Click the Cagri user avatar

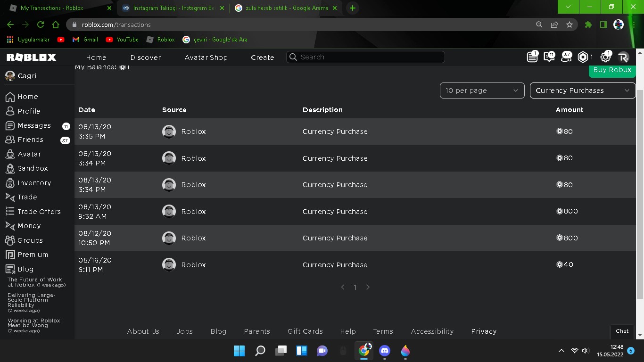point(10,76)
